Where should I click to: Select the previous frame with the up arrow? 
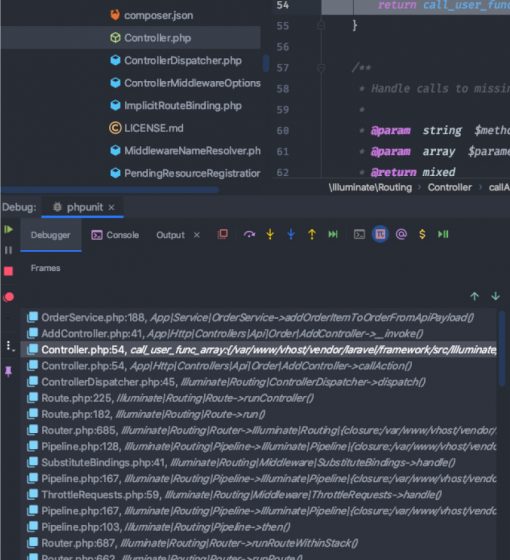(474, 296)
